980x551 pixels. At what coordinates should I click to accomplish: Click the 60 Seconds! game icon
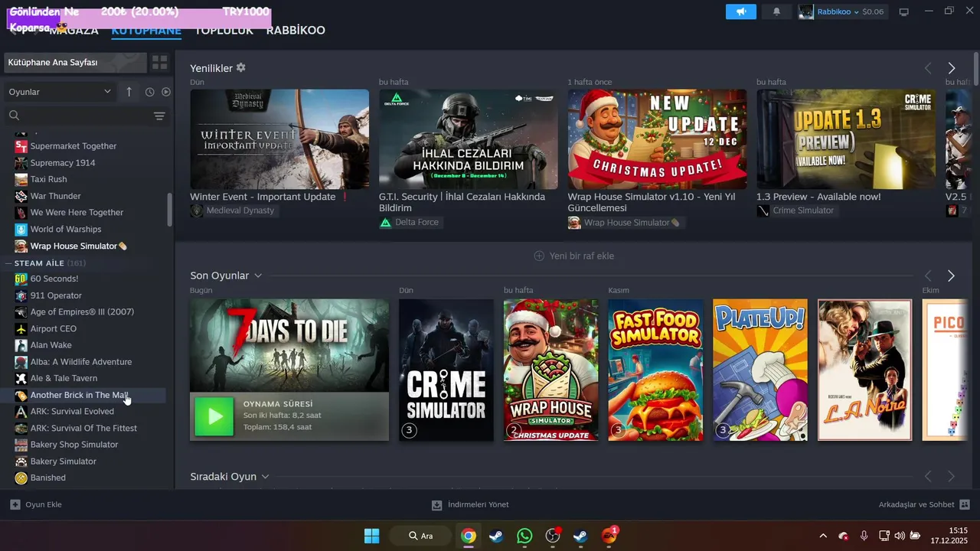(x=21, y=279)
